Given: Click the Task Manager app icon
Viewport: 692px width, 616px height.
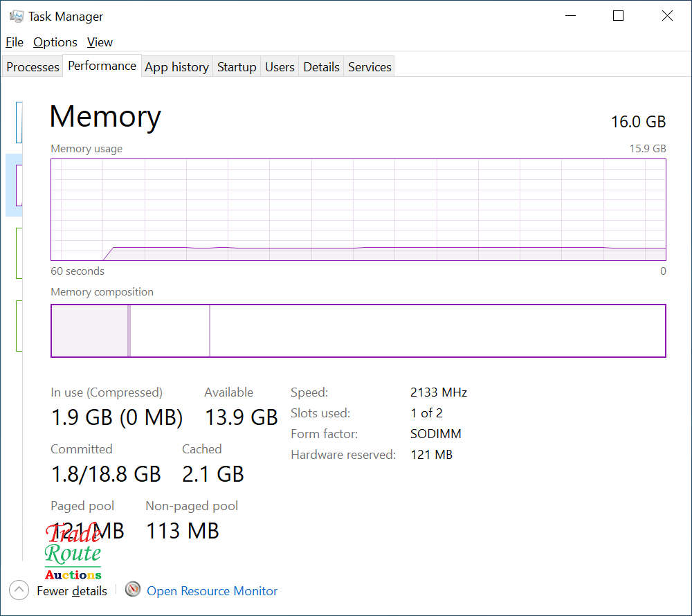Looking at the screenshot, I should tap(17, 17).
